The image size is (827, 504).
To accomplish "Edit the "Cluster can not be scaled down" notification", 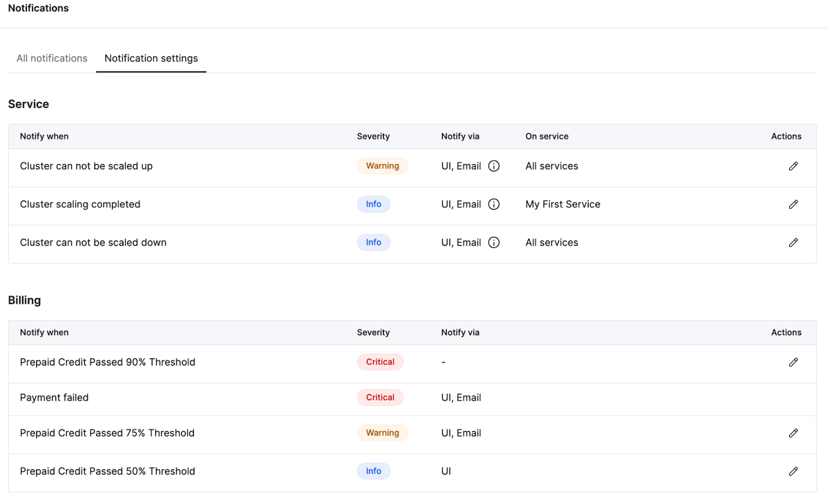I will pyautogui.click(x=793, y=242).
